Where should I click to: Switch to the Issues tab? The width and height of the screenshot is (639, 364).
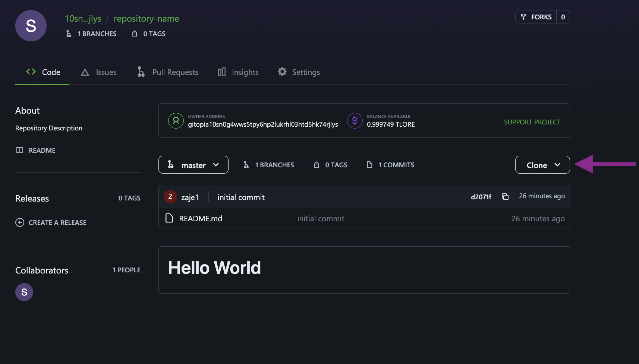coord(99,72)
